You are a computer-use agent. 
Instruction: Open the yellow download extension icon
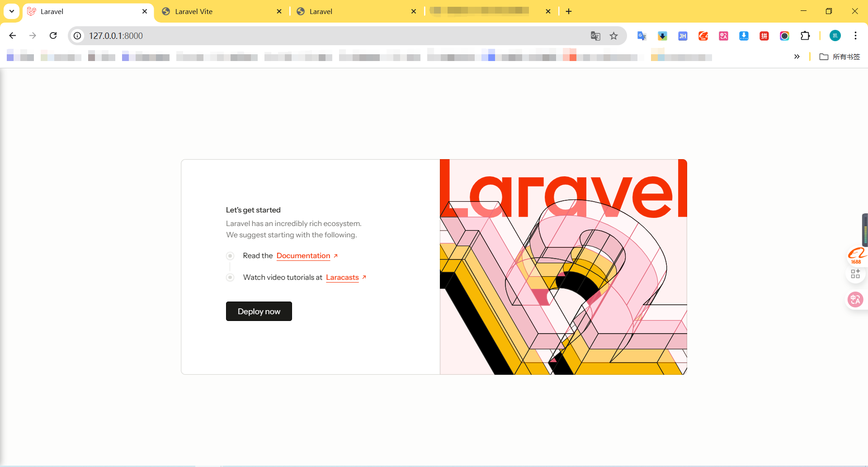tap(662, 36)
